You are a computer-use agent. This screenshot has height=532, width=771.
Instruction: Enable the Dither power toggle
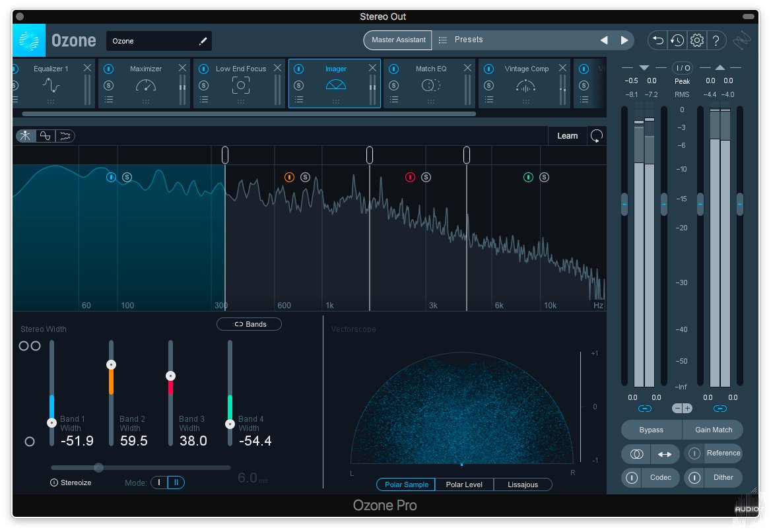point(694,478)
